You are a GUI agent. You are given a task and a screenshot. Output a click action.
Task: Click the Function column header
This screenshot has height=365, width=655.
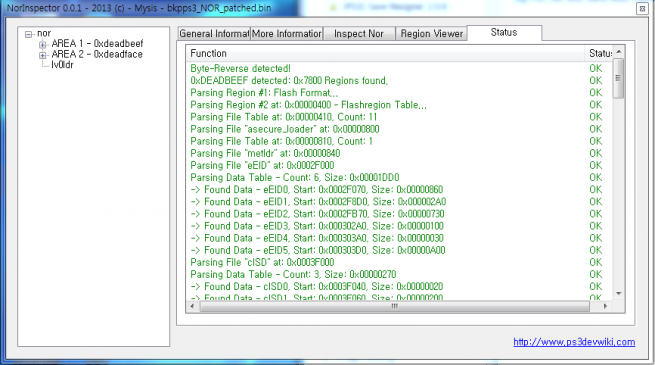point(385,53)
